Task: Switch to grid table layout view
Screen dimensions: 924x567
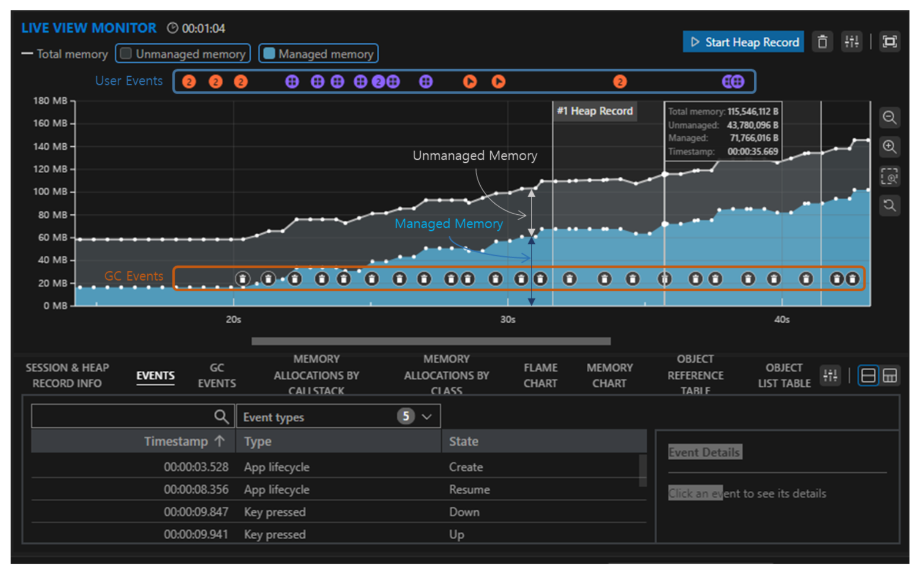Action: click(x=890, y=376)
